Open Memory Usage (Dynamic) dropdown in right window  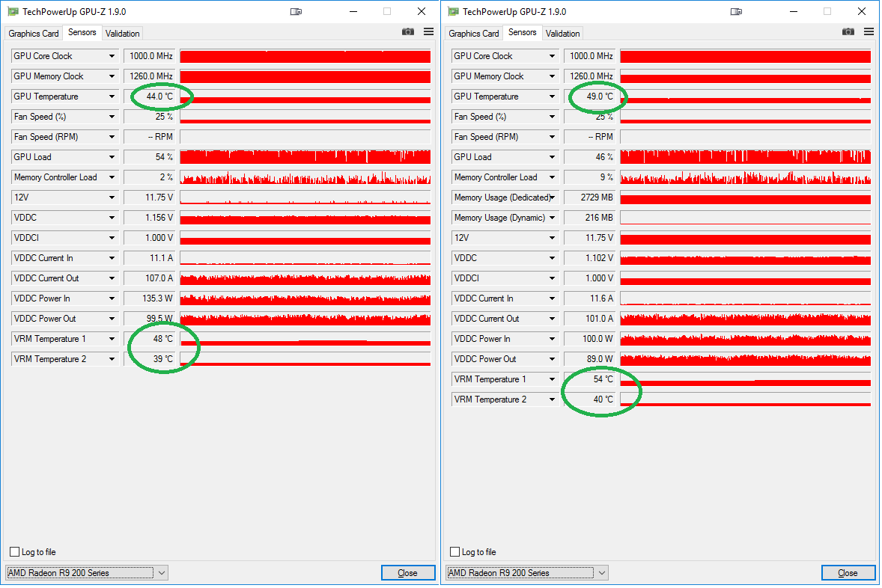tap(553, 218)
